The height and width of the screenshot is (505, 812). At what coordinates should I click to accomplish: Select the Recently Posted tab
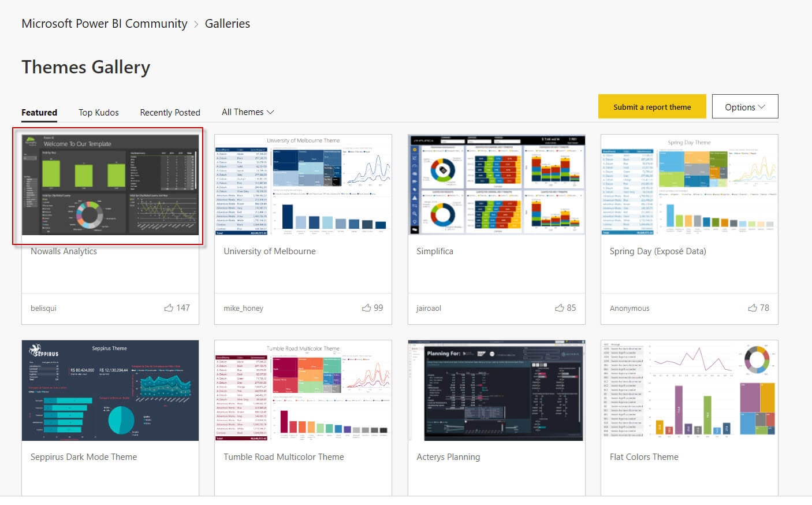(170, 113)
